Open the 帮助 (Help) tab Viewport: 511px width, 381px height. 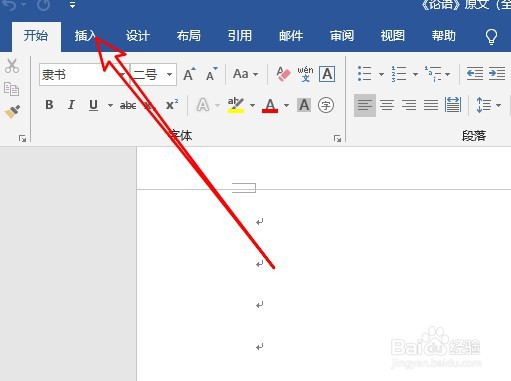[x=444, y=35]
